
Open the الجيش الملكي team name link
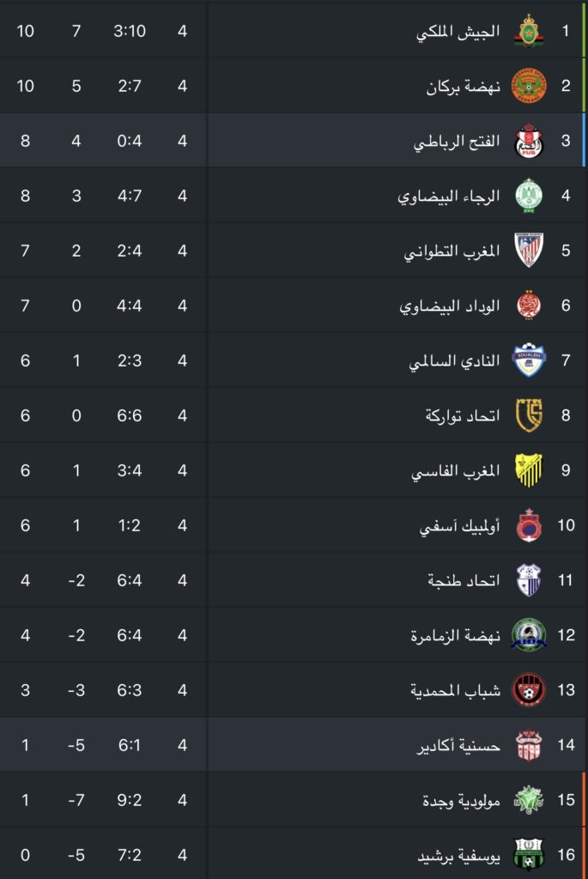pyautogui.click(x=458, y=32)
